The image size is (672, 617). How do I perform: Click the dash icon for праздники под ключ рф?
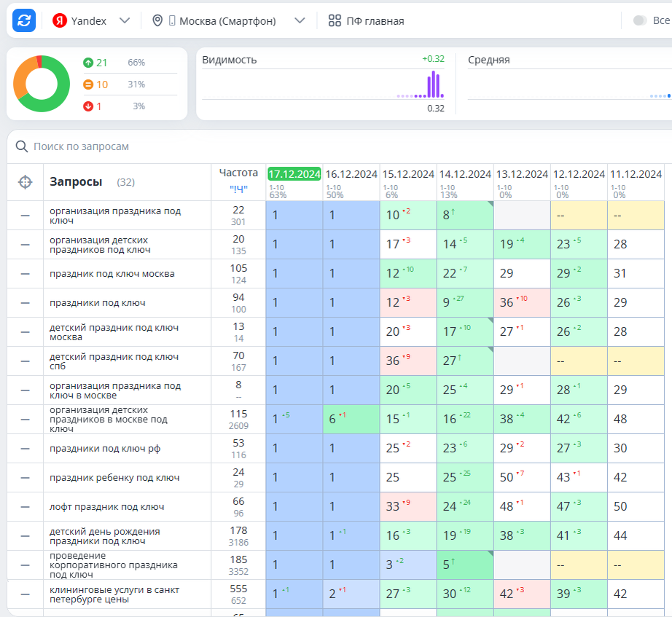26,449
